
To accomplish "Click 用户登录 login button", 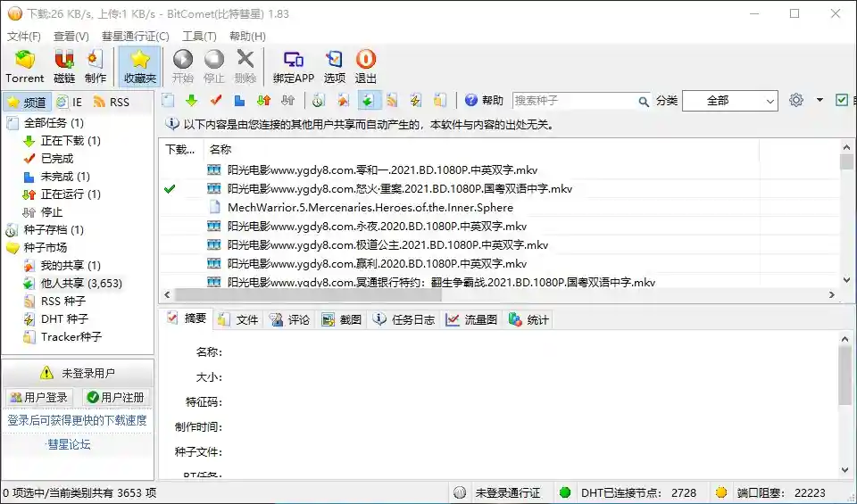I will [x=38, y=398].
